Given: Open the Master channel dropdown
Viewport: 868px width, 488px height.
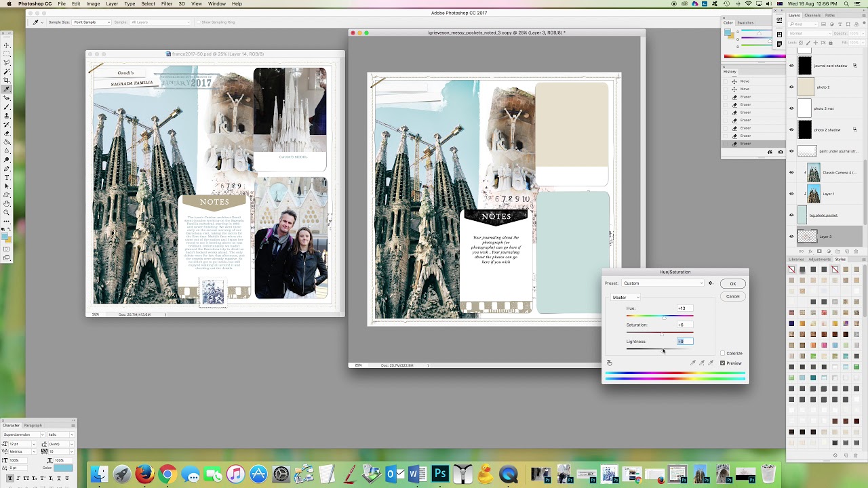Looking at the screenshot, I should [626, 298].
